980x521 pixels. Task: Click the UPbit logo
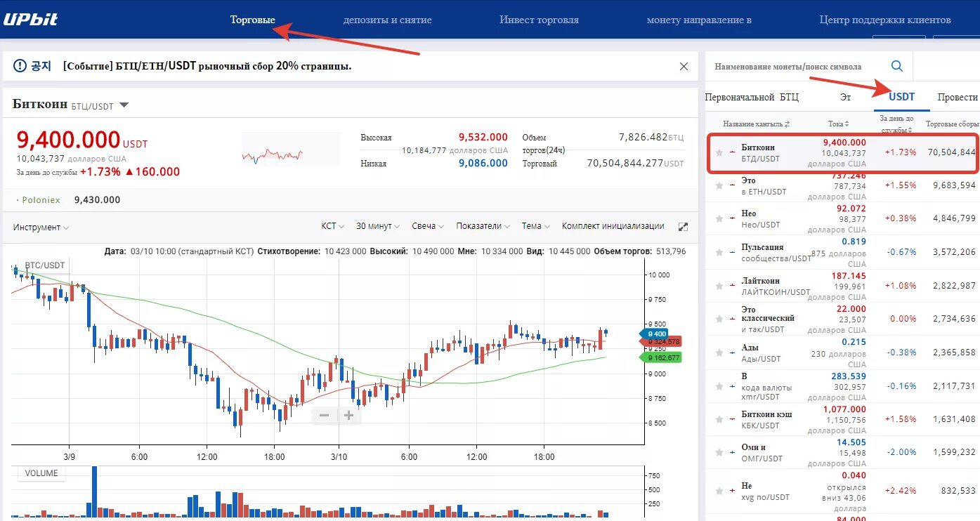tap(30, 19)
